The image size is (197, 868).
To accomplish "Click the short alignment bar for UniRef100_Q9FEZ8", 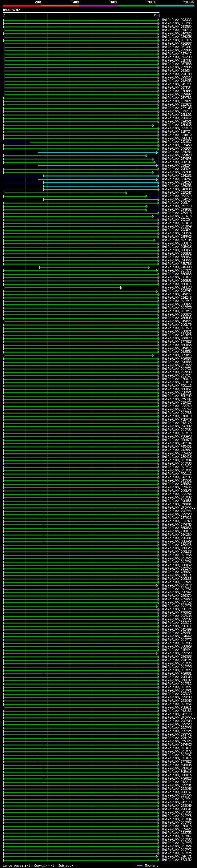I will 63,288.
